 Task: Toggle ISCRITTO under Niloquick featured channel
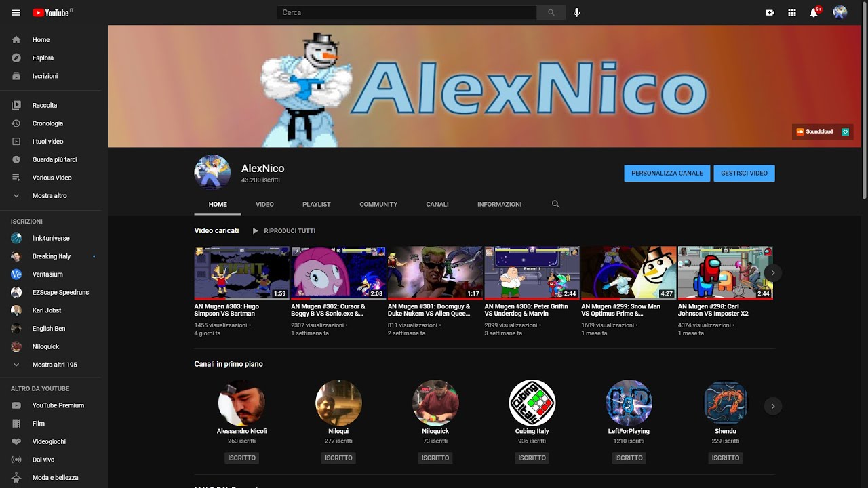(435, 457)
